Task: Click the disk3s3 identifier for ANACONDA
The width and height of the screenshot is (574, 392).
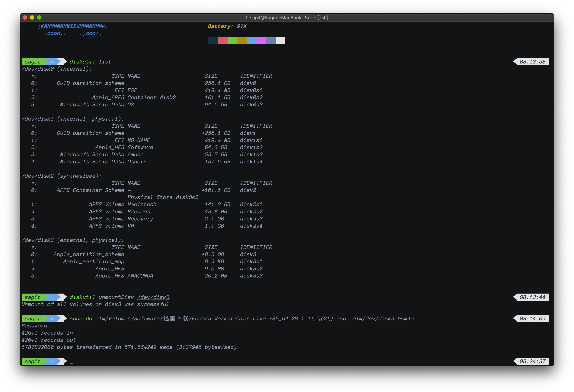Action: (251, 276)
